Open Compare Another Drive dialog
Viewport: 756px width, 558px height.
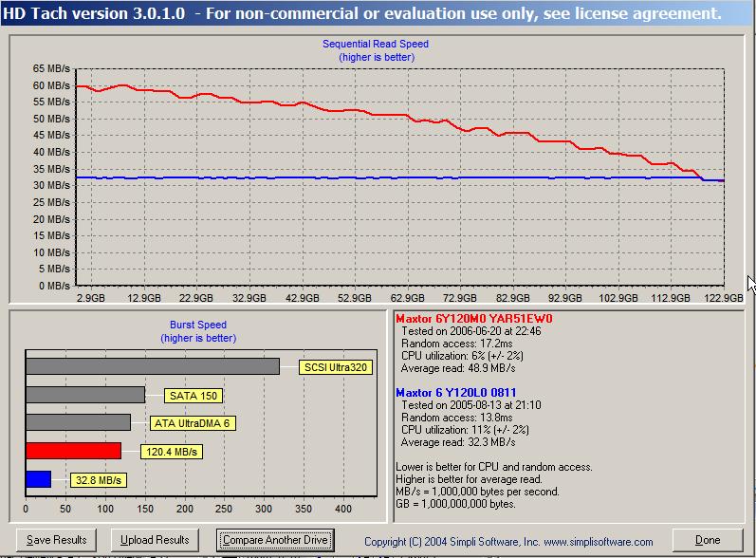pyautogui.click(x=275, y=540)
